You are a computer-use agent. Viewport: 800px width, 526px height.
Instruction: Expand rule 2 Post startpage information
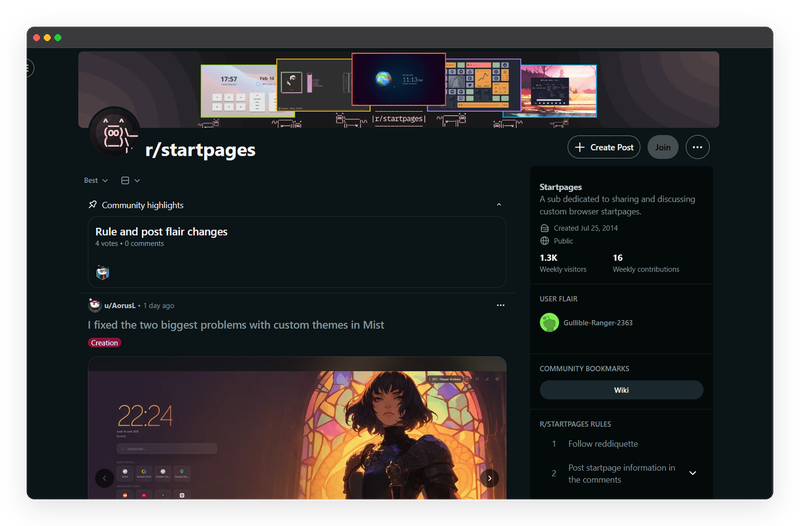[x=692, y=473]
